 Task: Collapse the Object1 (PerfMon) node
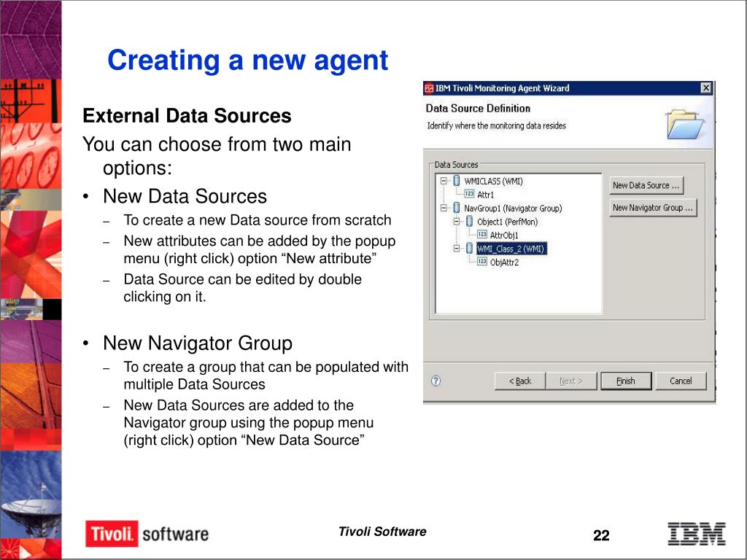[457, 222]
